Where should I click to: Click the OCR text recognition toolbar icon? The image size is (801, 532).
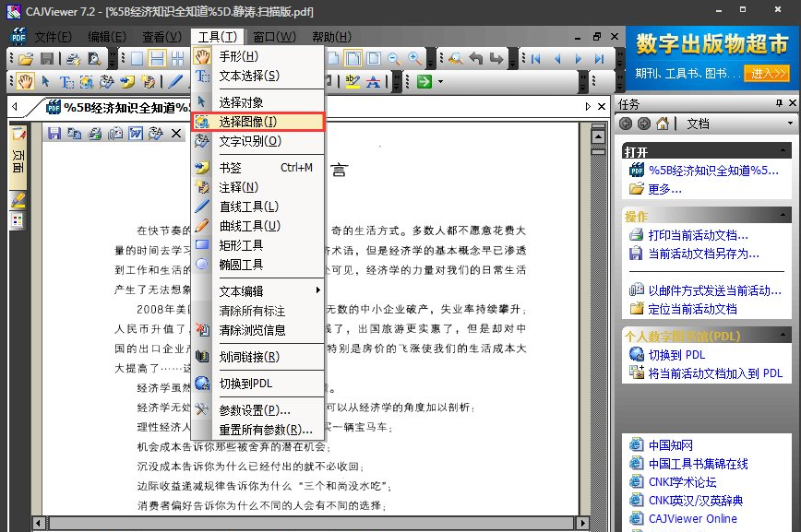(107, 81)
